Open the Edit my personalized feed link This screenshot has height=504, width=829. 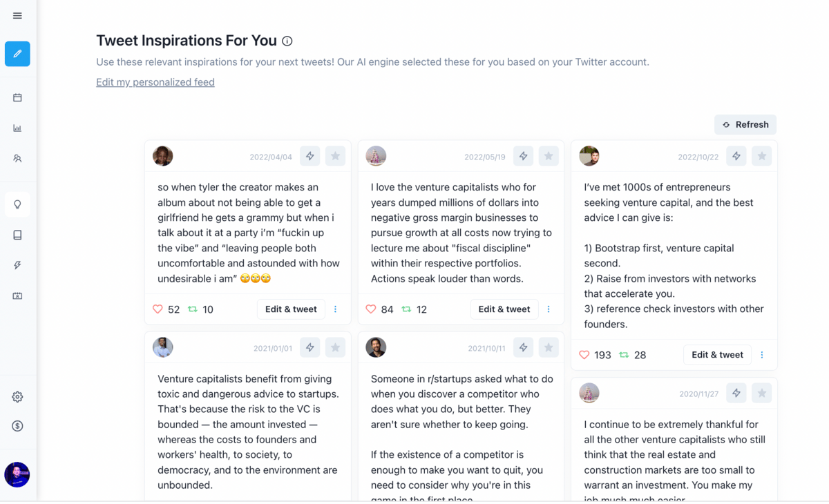(155, 82)
